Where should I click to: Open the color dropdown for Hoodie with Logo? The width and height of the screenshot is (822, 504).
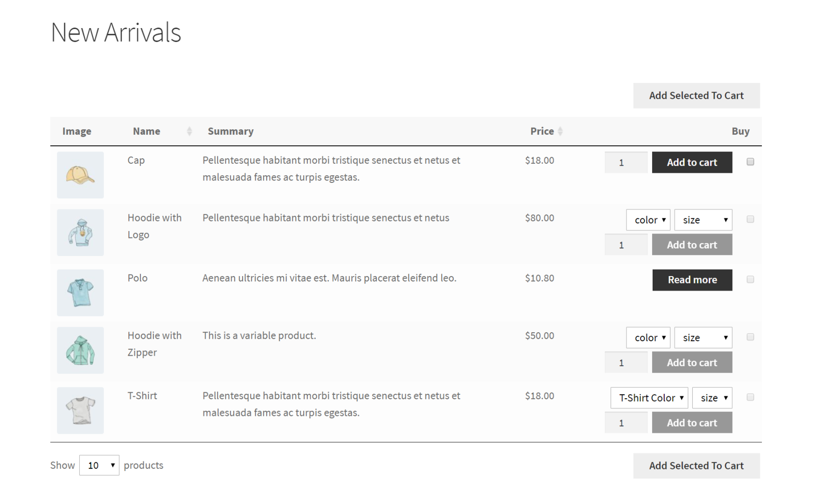point(648,219)
